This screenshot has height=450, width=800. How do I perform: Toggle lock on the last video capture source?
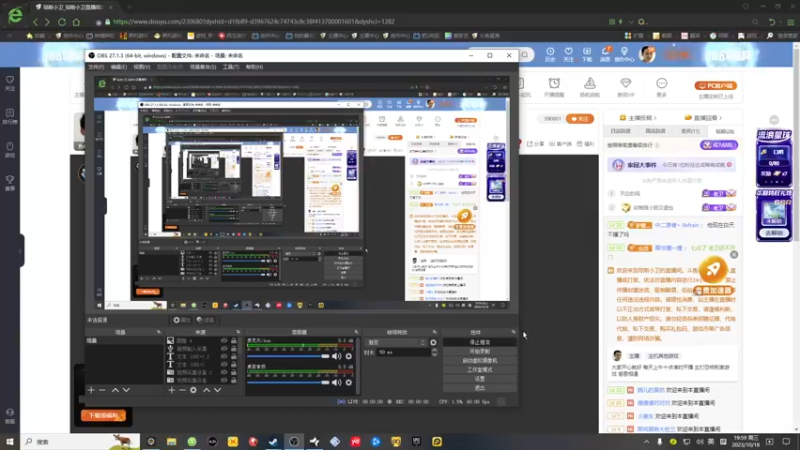[x=234, y=380]
